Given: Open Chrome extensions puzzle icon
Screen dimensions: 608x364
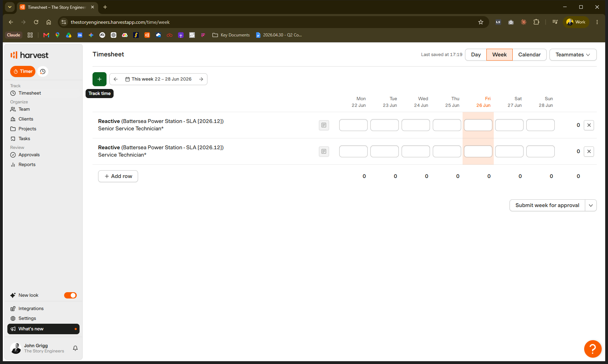Looking at the screenshot, I should [x=536, y=22].
